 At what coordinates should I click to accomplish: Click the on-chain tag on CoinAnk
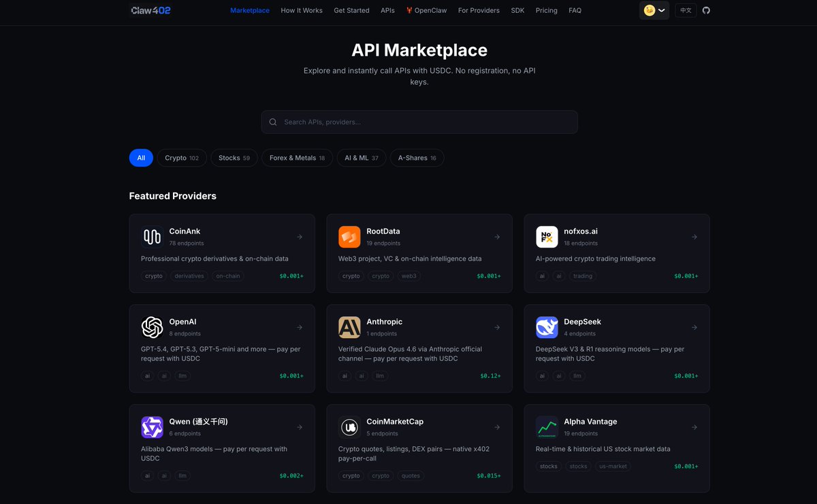click(x=228, y=276)
